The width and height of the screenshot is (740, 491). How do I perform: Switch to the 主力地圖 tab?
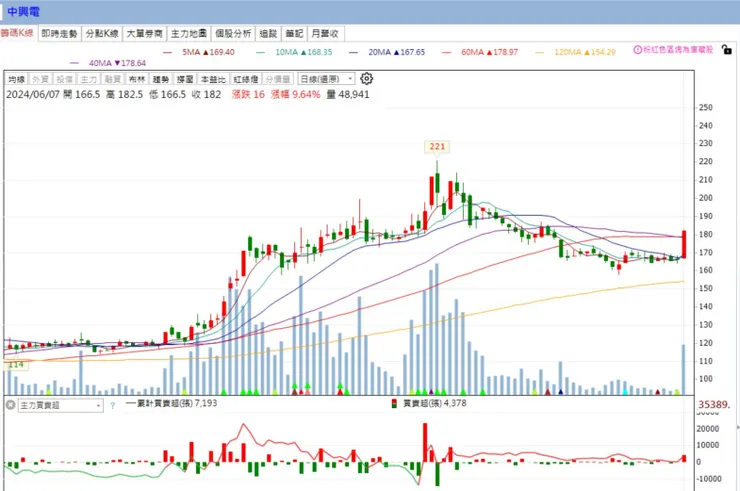tap(189, 34)
